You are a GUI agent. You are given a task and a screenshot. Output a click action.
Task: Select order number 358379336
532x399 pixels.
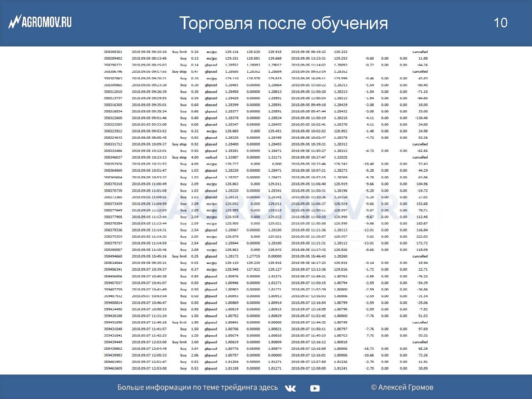113,230
